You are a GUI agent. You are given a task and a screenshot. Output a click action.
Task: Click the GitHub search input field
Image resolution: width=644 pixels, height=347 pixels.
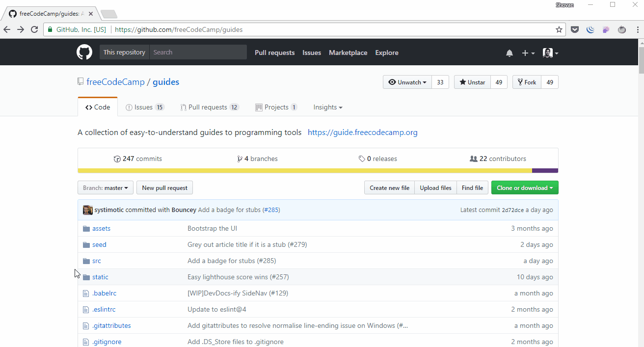(198, 52)
